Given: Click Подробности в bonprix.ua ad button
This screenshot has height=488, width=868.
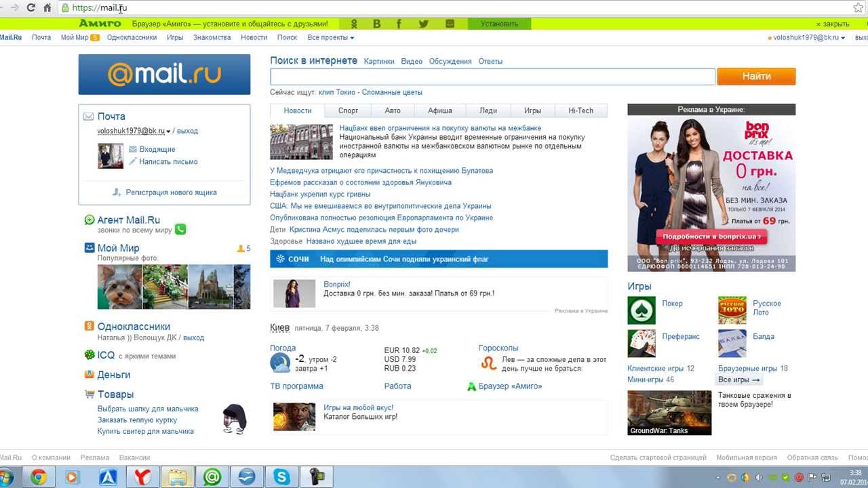Looking at the screenshot, I should (711, 237).
